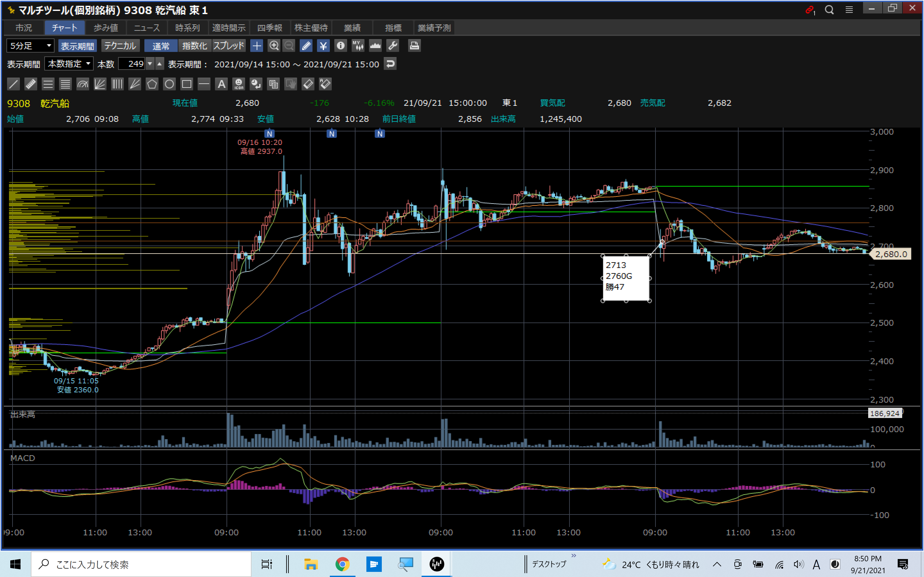Click the 本数 bar count input field
The image size is (924, 577).
(132, 64)
